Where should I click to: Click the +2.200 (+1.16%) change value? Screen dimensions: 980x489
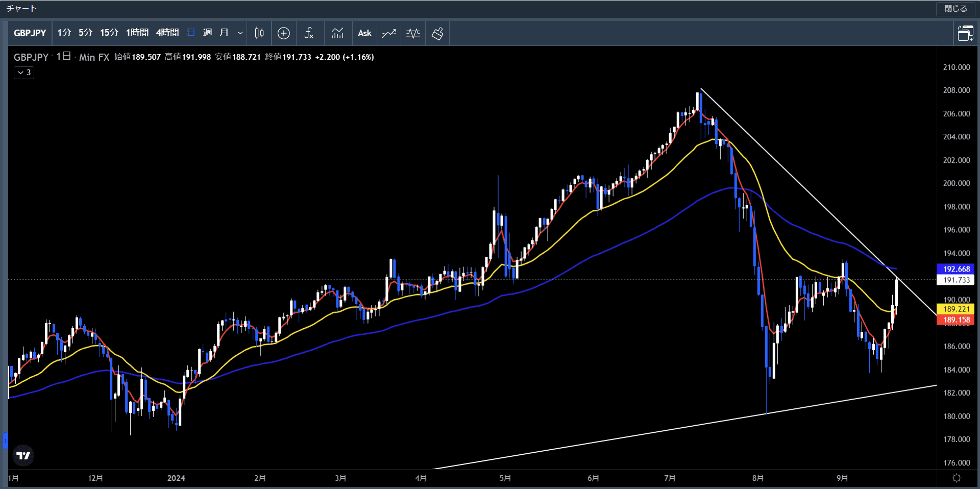[x=345, y=57]
